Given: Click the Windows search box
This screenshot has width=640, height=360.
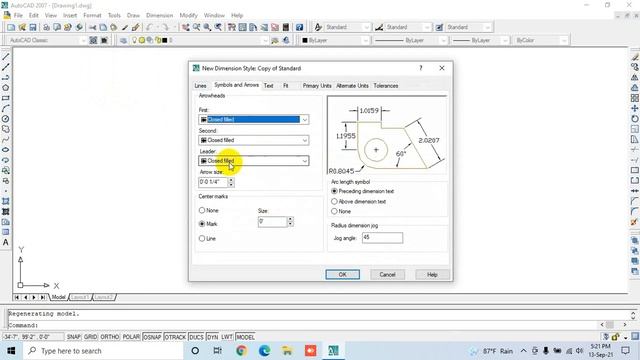Looking at the screenshot, I should pyautogui.click(x=103, y=351).
